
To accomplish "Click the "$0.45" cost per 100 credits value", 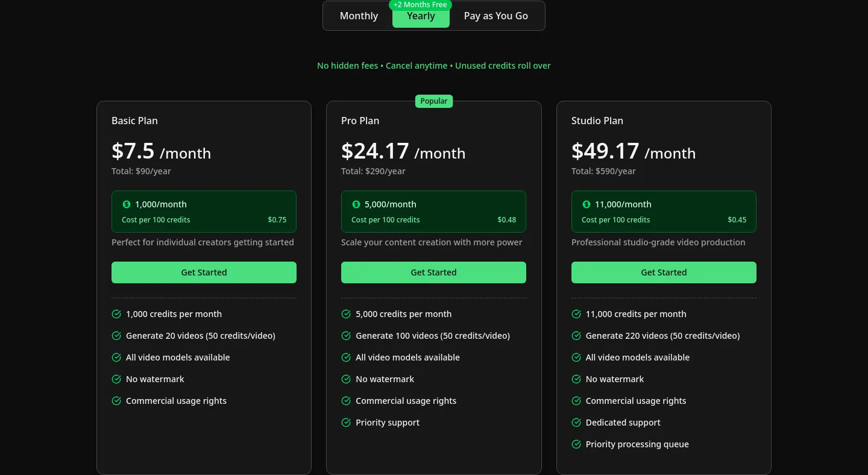I will (737, 220).
